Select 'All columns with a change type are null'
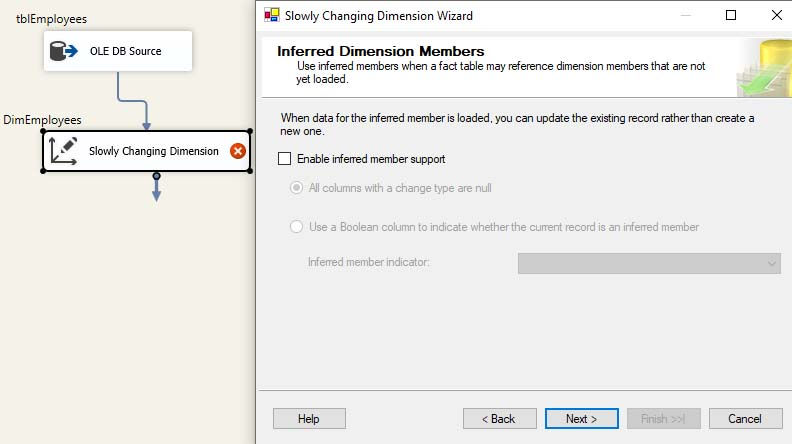Image resolution: width=792 pixels, height=444 pixels. tap(296, 188)
